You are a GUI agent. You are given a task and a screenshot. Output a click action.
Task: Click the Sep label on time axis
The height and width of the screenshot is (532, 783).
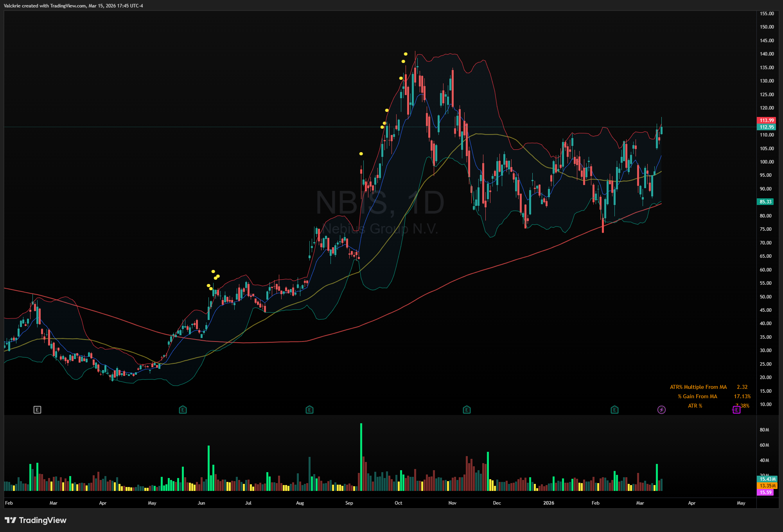click(349, 503)
